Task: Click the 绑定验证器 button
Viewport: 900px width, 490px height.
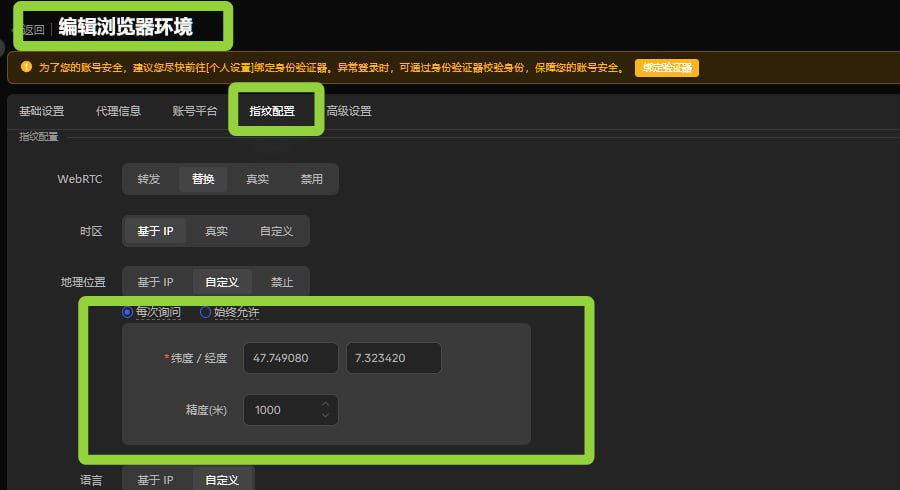Action: pos(666,67)
